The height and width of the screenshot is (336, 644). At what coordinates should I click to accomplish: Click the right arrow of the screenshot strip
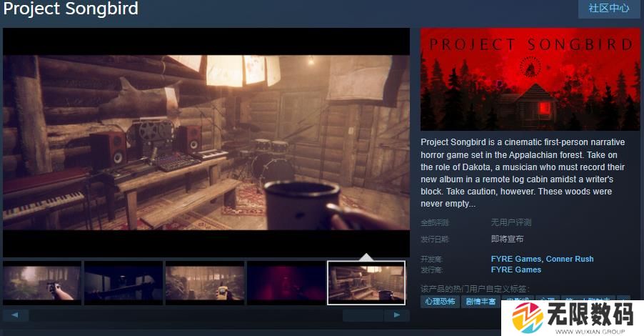click(397, 315)
